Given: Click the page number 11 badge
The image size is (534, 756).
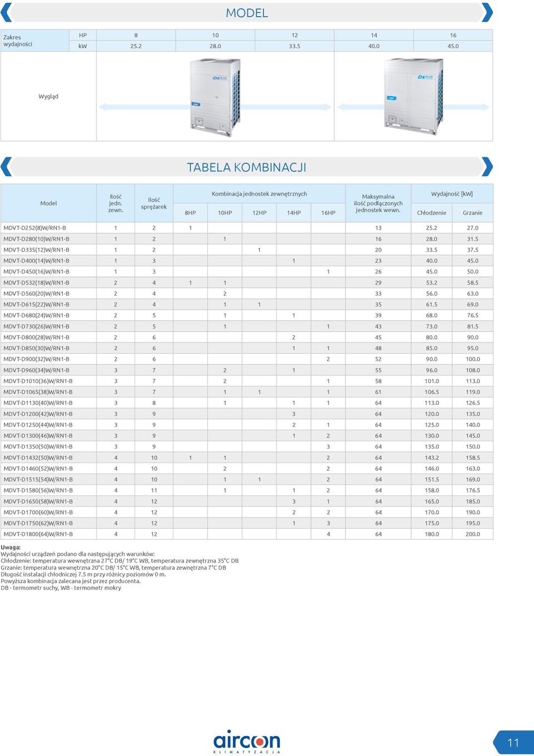Looking at the screenshot, I should pyautogui.click(x=513, y=743).
